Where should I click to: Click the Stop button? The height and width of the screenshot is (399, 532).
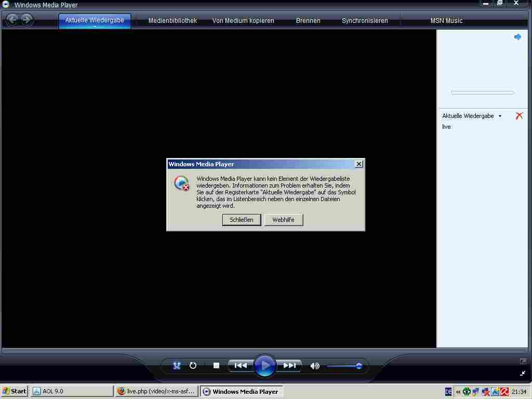click(x=216, y=365)
